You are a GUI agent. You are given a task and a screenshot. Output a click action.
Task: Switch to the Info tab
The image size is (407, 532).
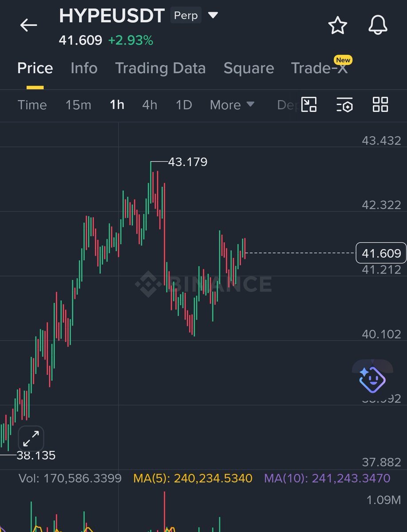(x=84, y=68)
